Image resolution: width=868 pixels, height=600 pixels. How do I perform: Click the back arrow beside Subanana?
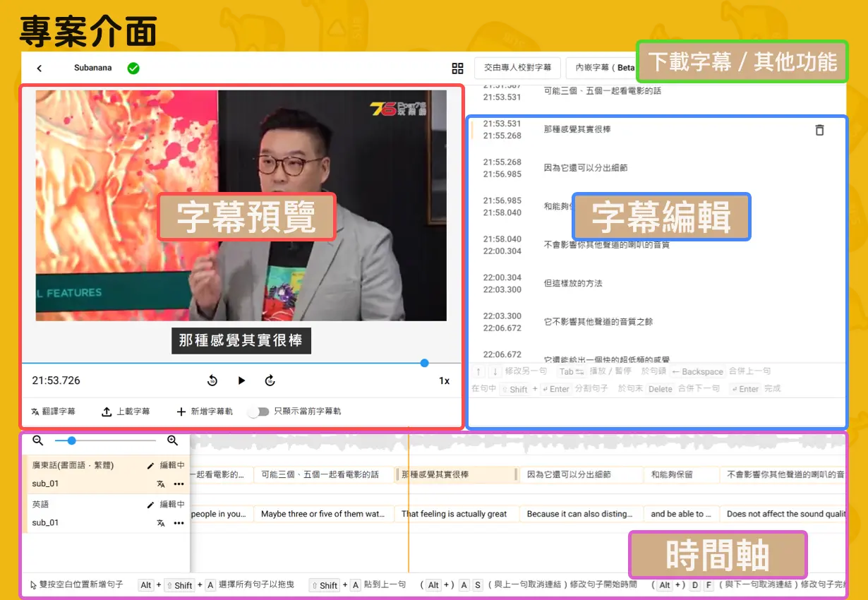pyautogui.click(x=40, y=68)
